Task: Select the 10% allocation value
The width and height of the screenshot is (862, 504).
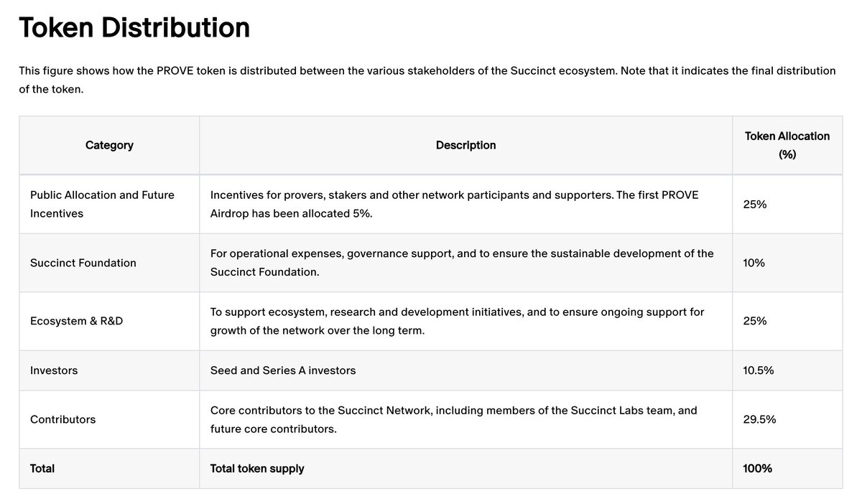Action: coord(754,263)
